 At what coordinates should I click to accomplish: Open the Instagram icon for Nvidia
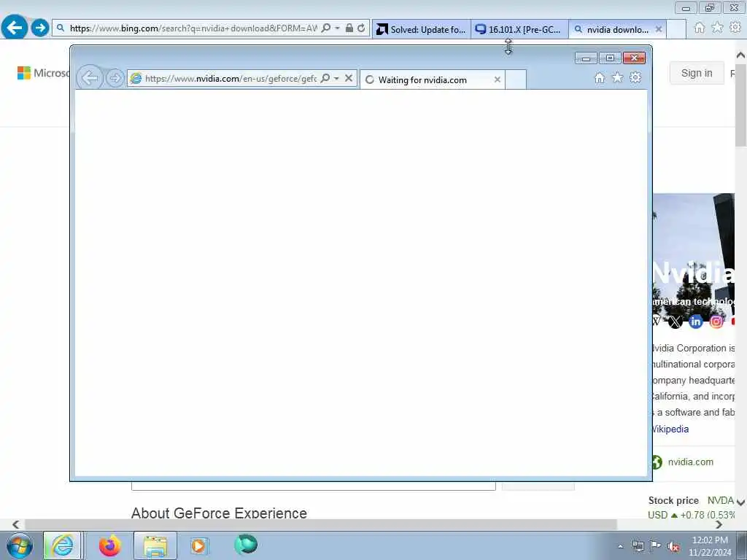point(716,322)
